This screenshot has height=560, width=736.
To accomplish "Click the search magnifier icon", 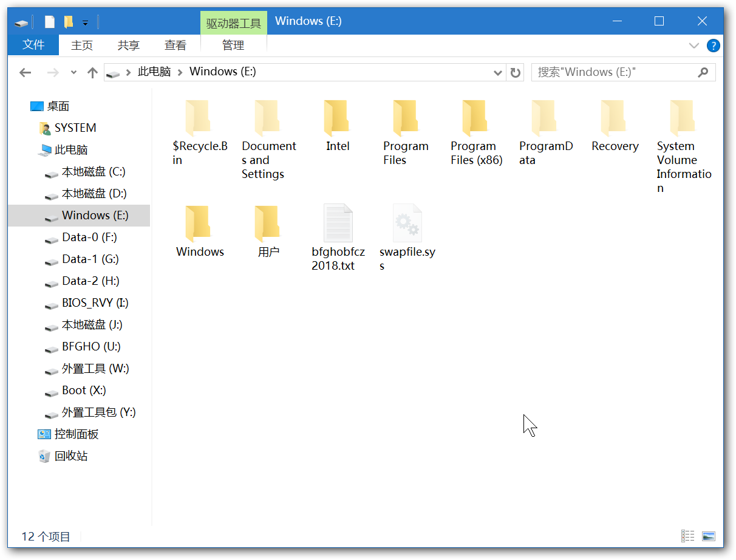I will pos(703,72).
